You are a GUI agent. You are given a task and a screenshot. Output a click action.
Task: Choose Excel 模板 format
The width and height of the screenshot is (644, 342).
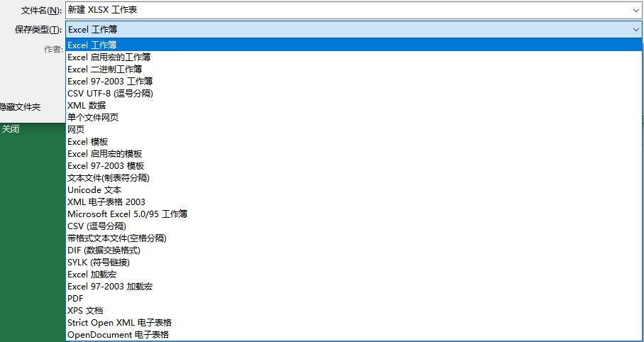point(354,141)
